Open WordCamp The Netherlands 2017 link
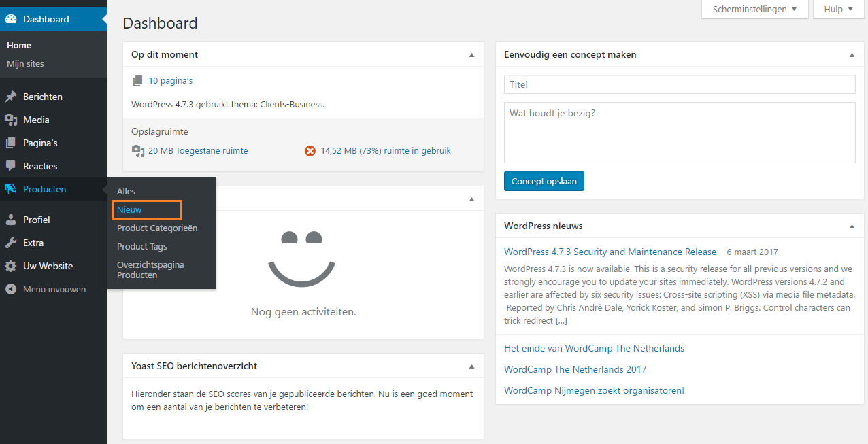 [575, 369]
